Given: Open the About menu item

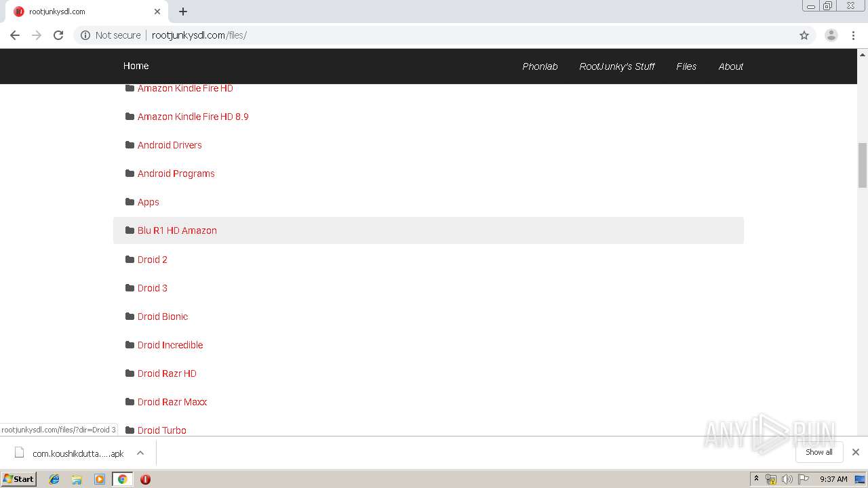Looking at the screenshot, I should pyautogui.click(x=731, y=66).
